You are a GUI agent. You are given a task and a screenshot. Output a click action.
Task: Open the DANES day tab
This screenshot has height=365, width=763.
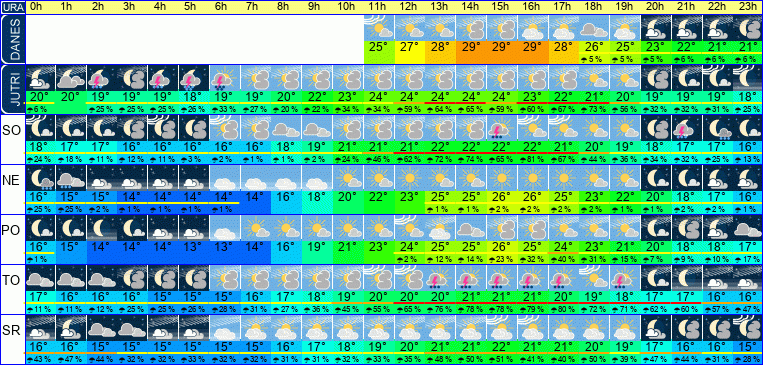pyautogui.click(x=12, y=38)
